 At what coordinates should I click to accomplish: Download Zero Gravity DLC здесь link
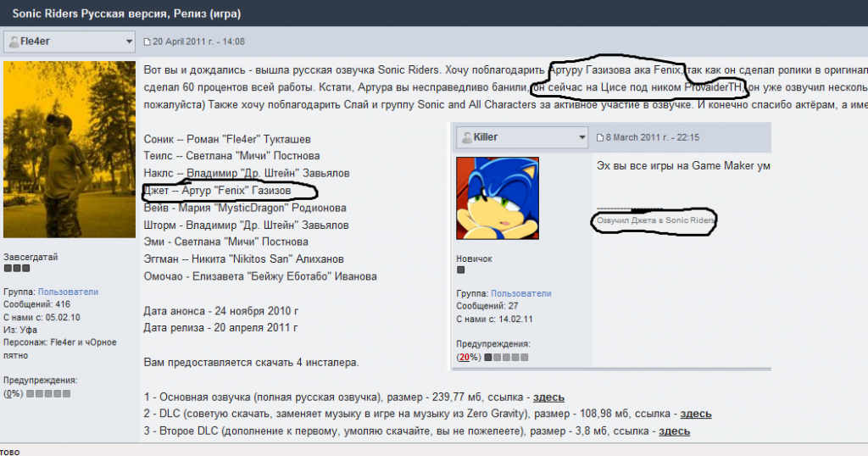(x=696, y=414)
